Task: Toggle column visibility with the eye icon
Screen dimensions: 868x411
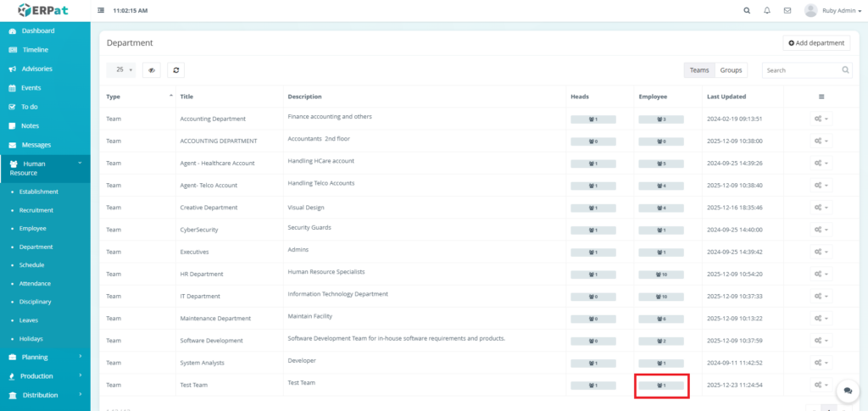Action: (152, 70)
